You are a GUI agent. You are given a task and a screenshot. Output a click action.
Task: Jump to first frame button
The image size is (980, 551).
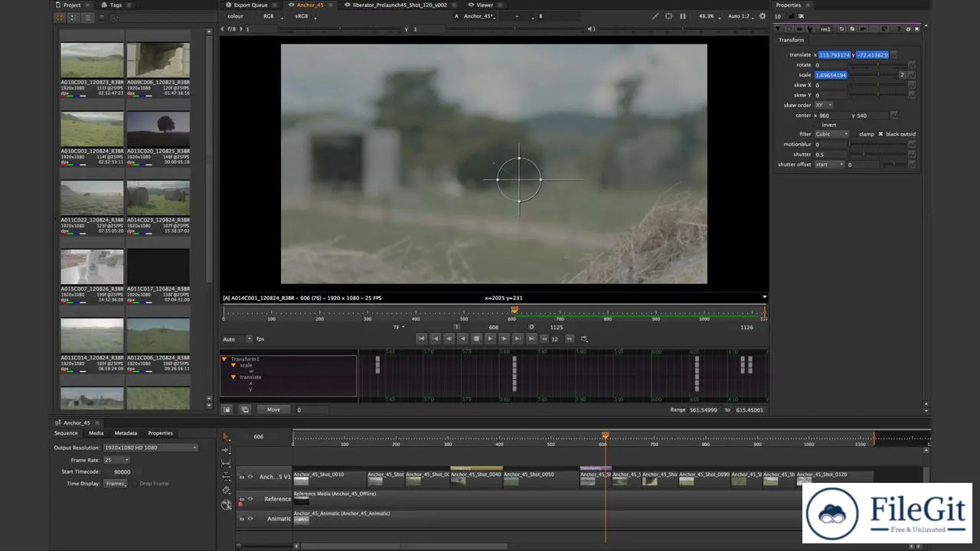pyautogui.click(x=421, y=338)
